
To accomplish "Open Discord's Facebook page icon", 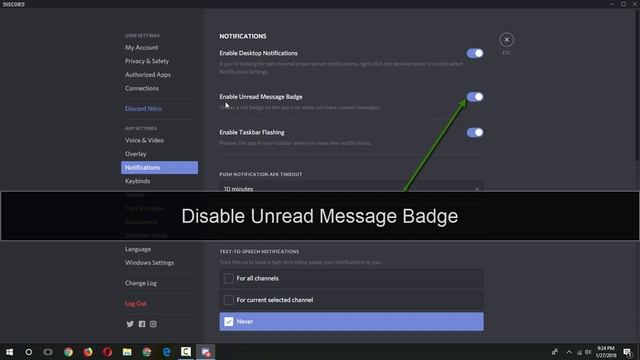I will point(142,324).
